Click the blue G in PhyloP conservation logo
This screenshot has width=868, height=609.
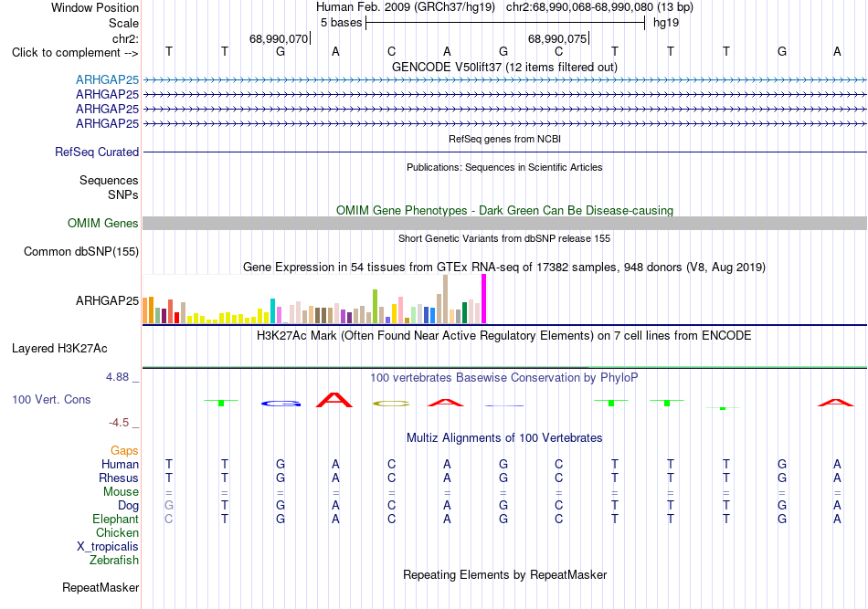pos(281,404)
